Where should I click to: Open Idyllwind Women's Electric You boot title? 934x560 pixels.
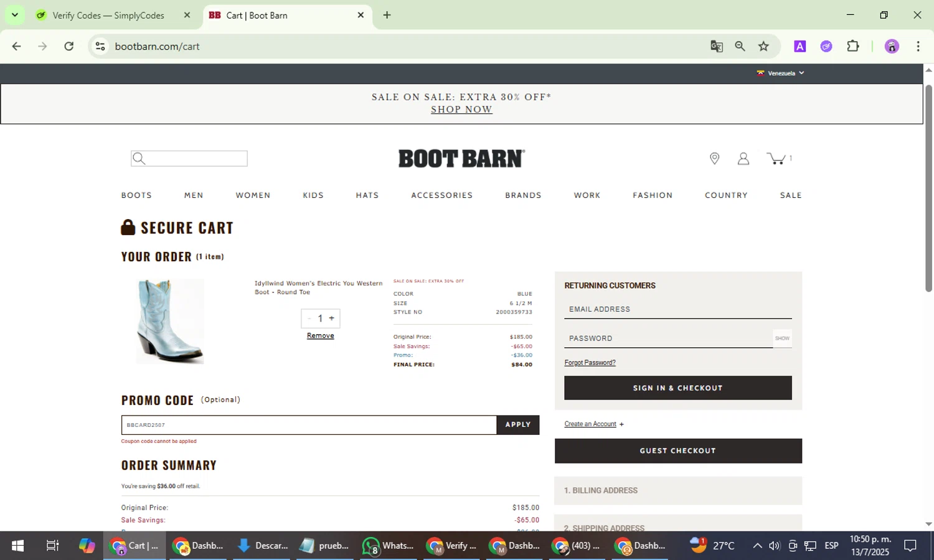(x=318, y=287)
